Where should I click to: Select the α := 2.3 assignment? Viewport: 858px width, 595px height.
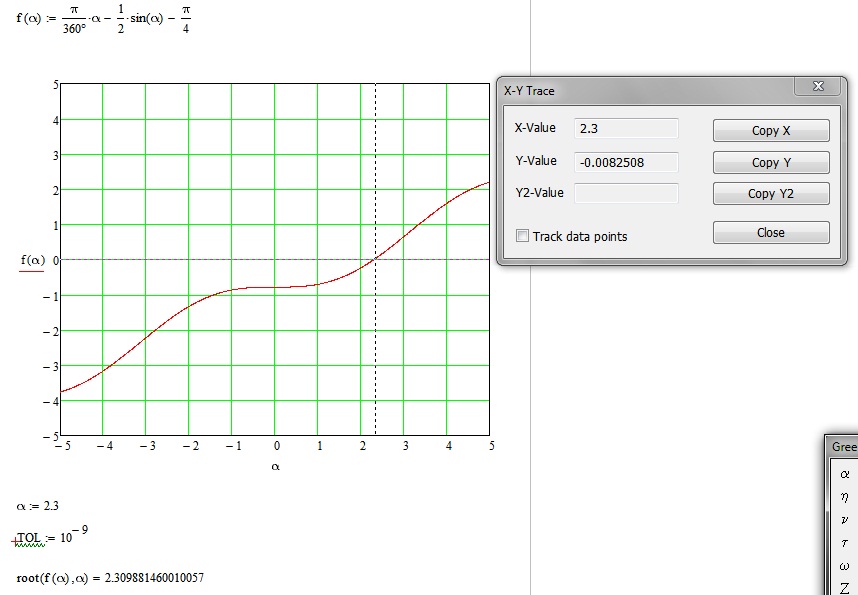pyautogui.click(x=45, y=506)
